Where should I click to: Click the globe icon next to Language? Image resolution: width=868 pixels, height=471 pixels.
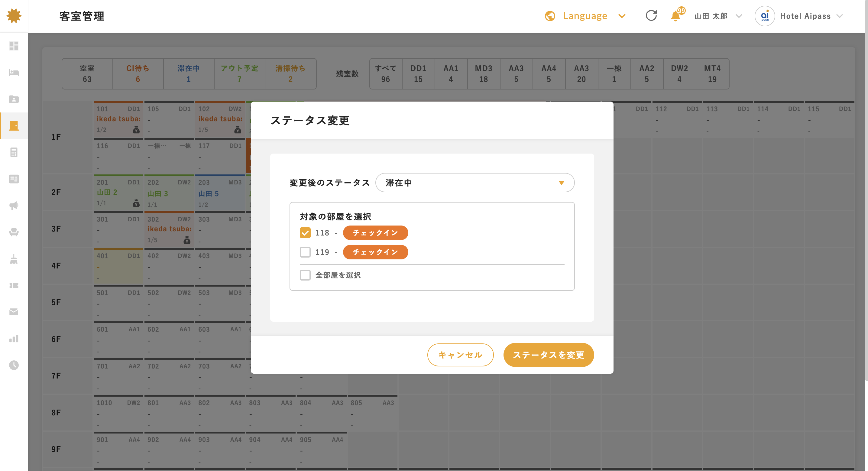coord(550,16)
